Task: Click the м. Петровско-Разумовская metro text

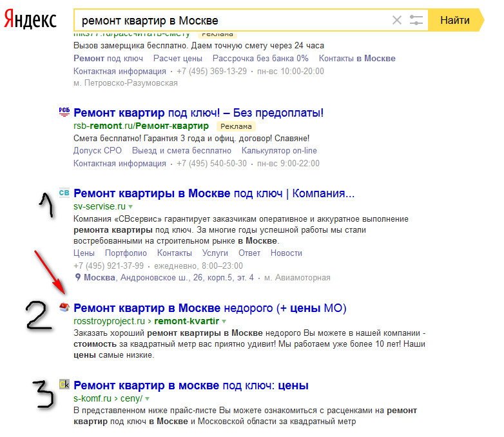Action: coord(126,83)
